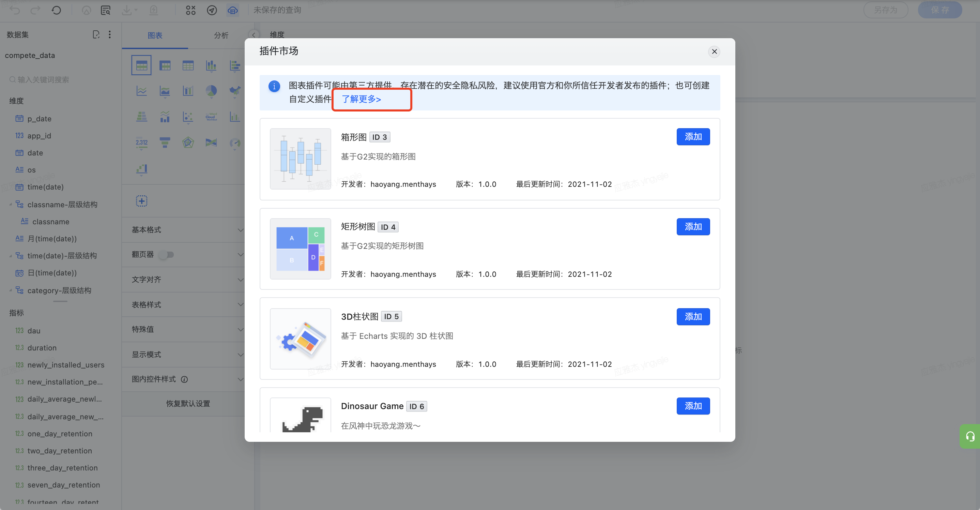Choose the word cloud chart type

click(x=211, y=117)
